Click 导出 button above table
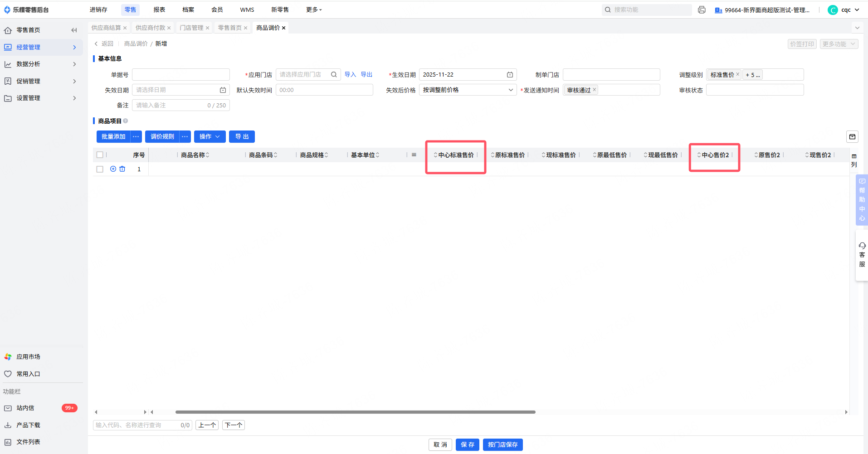 coord(242,137)
